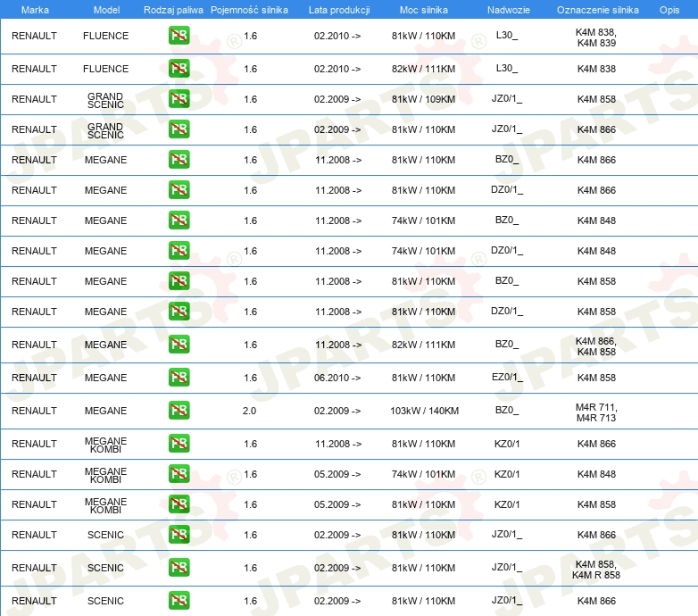Select the 06.2010 production date cell
This screenshot has height=616, width=698.
pyautogui.click(x=337, y=378)
